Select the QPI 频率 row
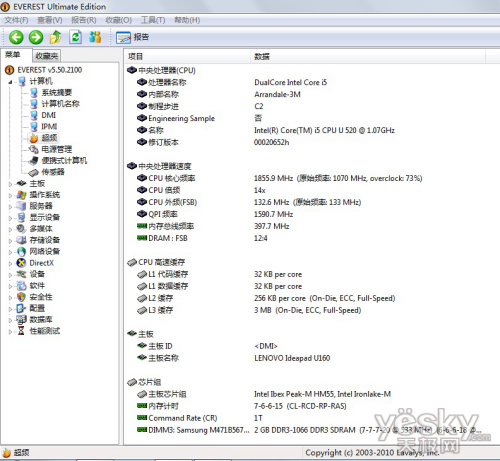500x461 pixels. tap(215, 214)
